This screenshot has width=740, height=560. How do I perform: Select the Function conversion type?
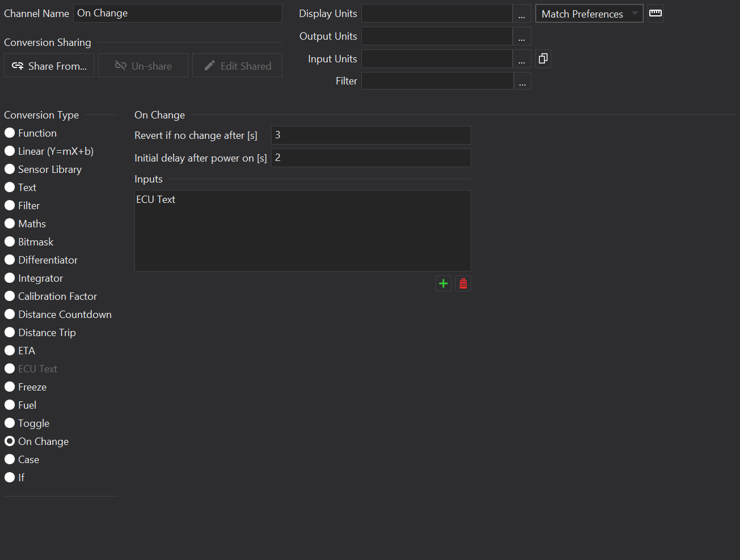10,133
